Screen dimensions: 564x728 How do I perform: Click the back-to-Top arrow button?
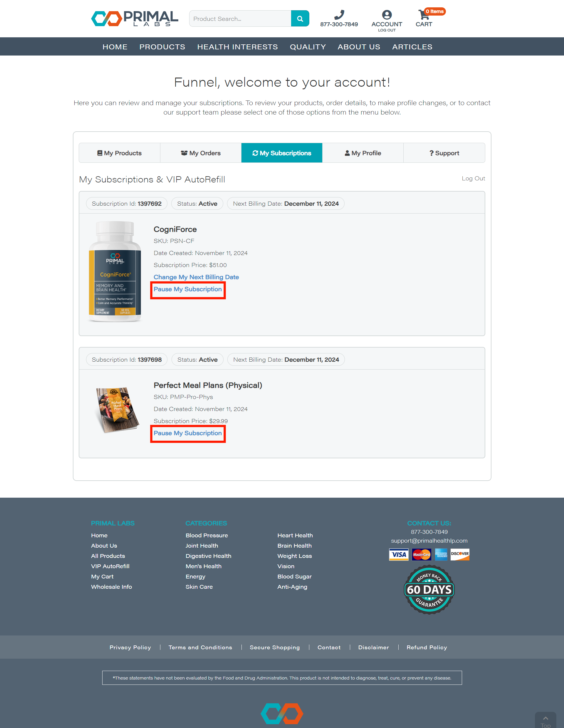click(x=545, y=720)
